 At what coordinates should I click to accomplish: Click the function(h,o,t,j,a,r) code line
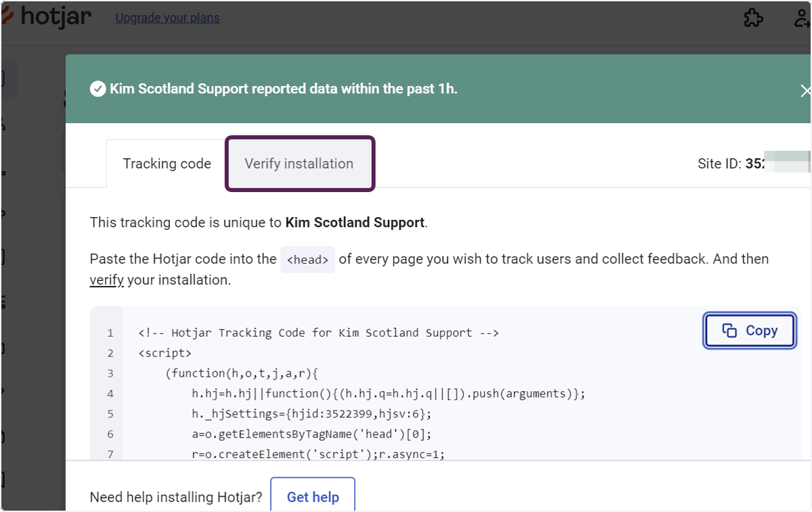click(x=241, y=373)
